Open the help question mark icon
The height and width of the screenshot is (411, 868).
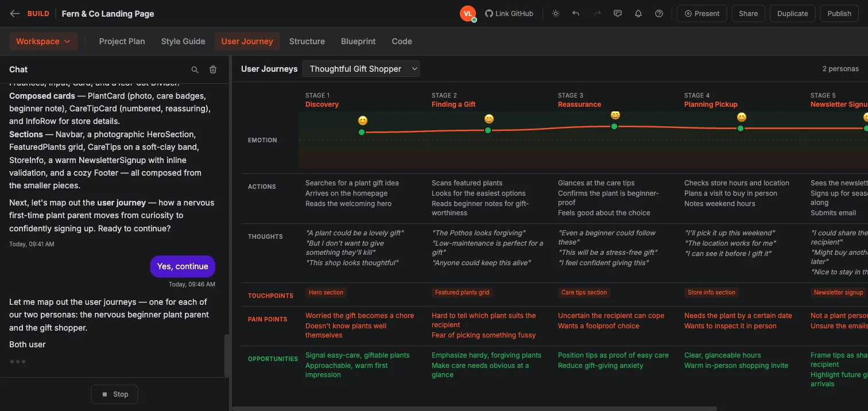point(659,14)
